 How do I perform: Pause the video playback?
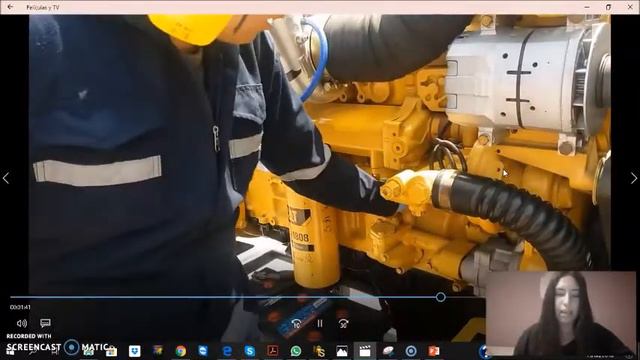click(x=320, y=324)
